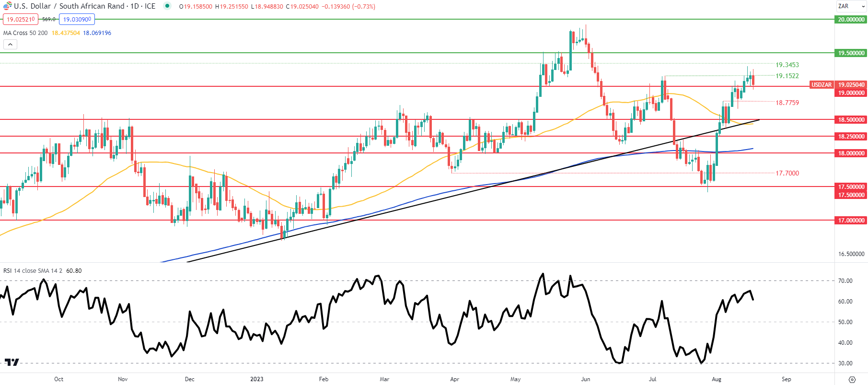This screenshot has width=868, height=385.
Task: Click the 18.7759 chart annotation
Action: click(787, 103)
